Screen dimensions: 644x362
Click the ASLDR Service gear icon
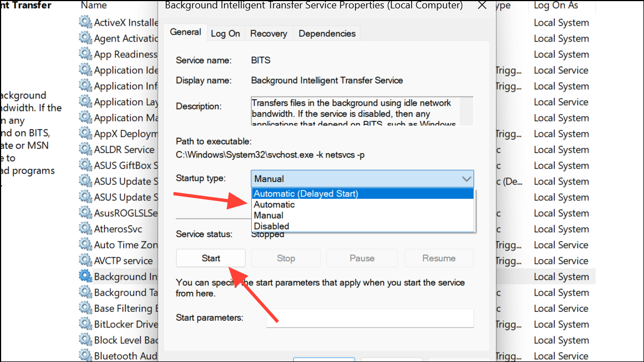click(x=85, y=149)
